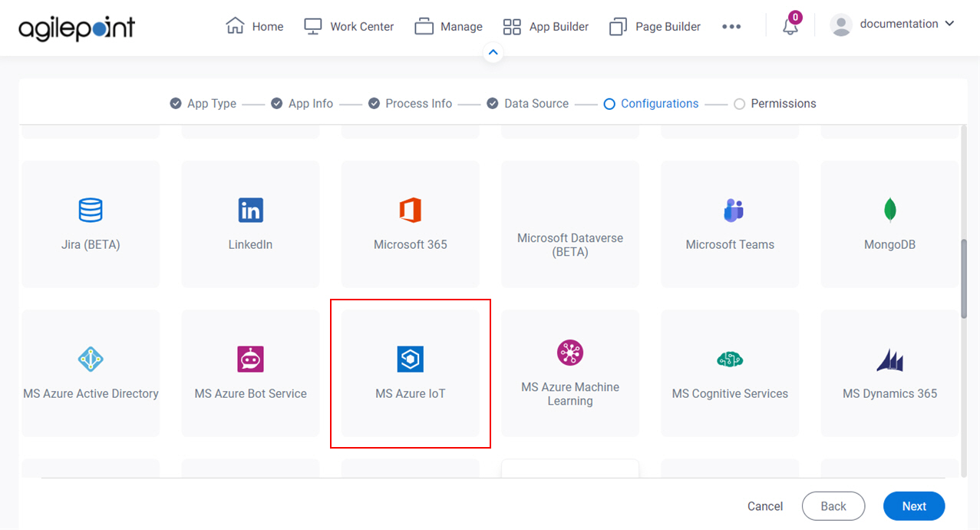This screenshot has height=530, width=980.
Task: Click the MS Azure Bot Service label
Action: point(250,394)
